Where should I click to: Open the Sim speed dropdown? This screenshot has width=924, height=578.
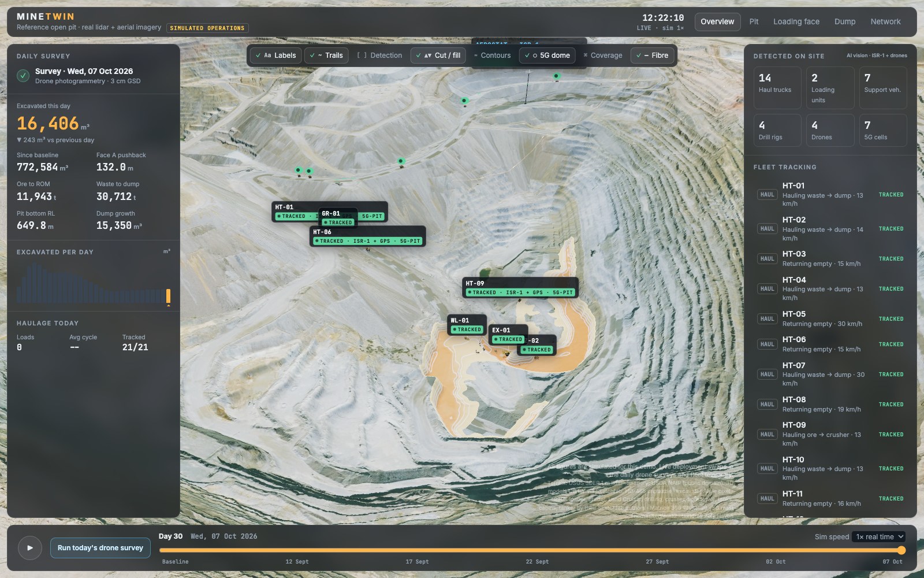pyautogui.click(x=880, y=537)
